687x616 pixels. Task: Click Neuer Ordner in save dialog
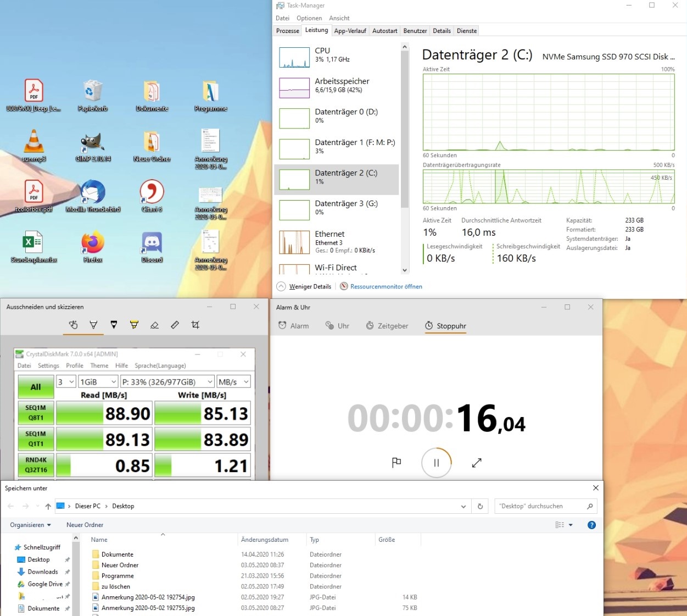85,525
